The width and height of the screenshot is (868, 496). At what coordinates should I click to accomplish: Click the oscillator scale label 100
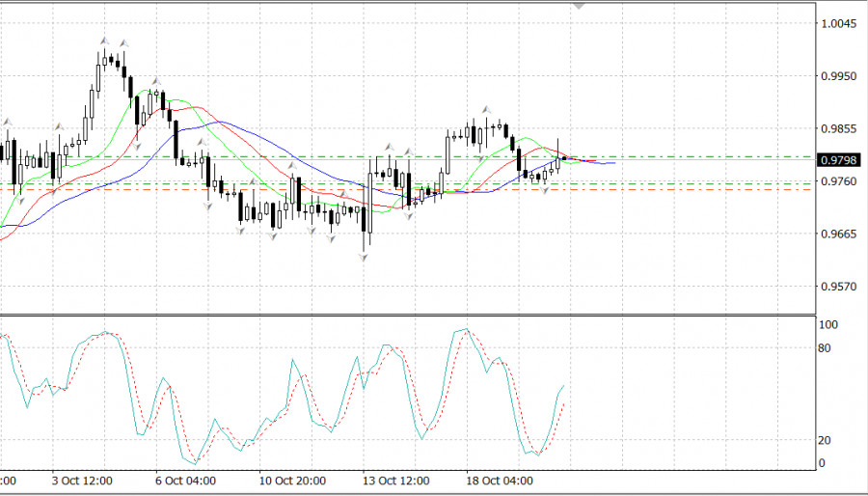(827, 325)
